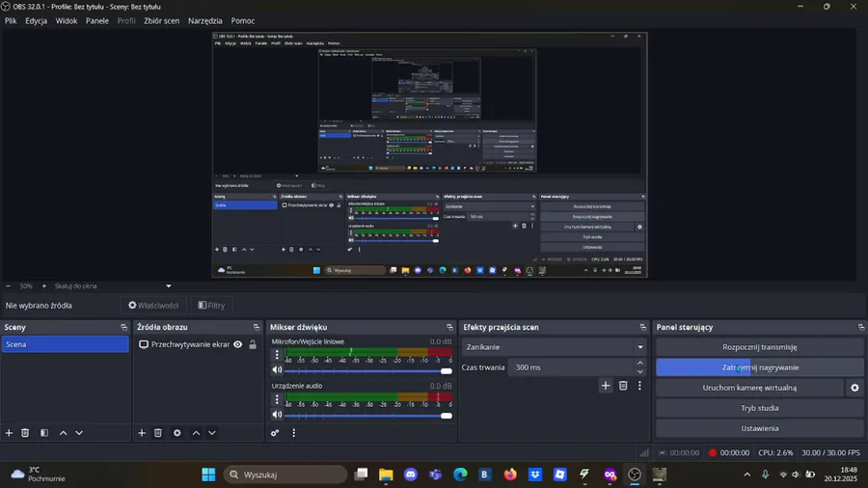Viewport: 868px width, 488px height.
Task: Open Ustawienia button
Action: [760, 428]
